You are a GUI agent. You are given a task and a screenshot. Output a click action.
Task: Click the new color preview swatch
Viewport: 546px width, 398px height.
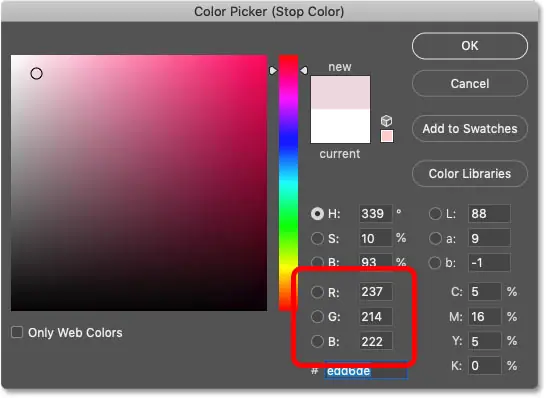point(340,93)
